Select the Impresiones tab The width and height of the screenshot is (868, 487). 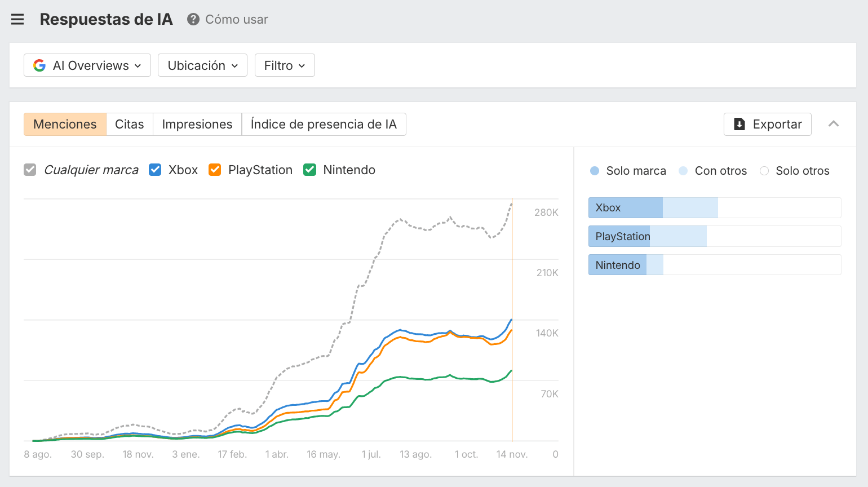pos(197,124)
